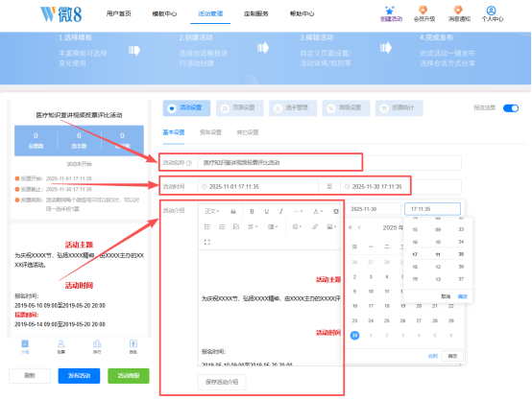Open 正文 paragraph style dropdown
The width and height of the screenshot is (532, 400).
click(212, 211)
